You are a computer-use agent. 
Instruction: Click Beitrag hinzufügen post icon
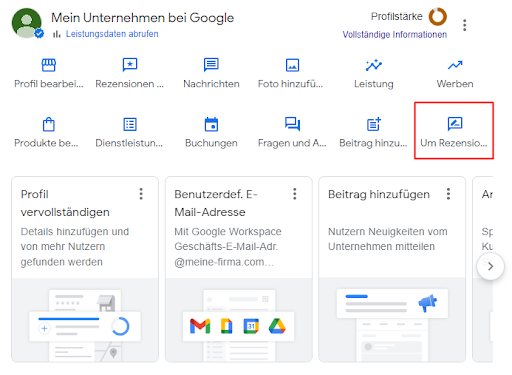(374, 124)
